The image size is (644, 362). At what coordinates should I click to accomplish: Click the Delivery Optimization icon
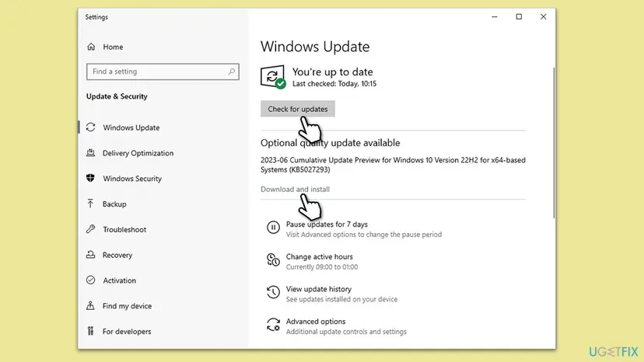pyautogui.click(x=91, y=153)
